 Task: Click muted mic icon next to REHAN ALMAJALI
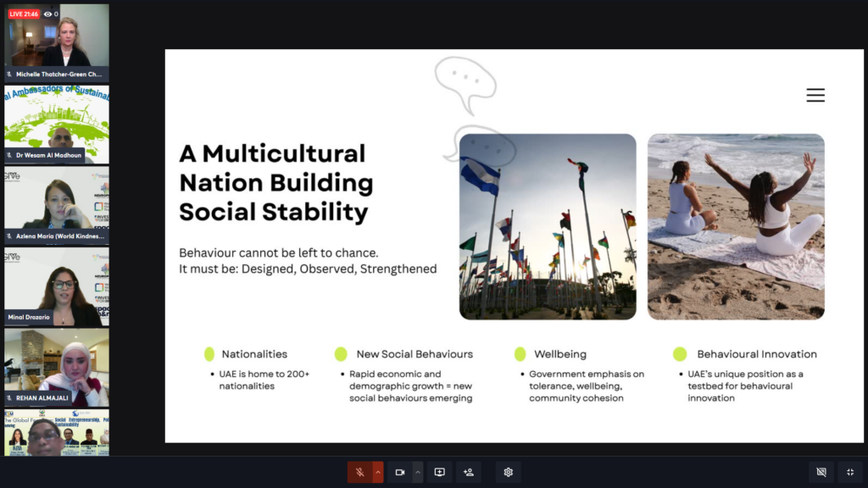(9, 398)
